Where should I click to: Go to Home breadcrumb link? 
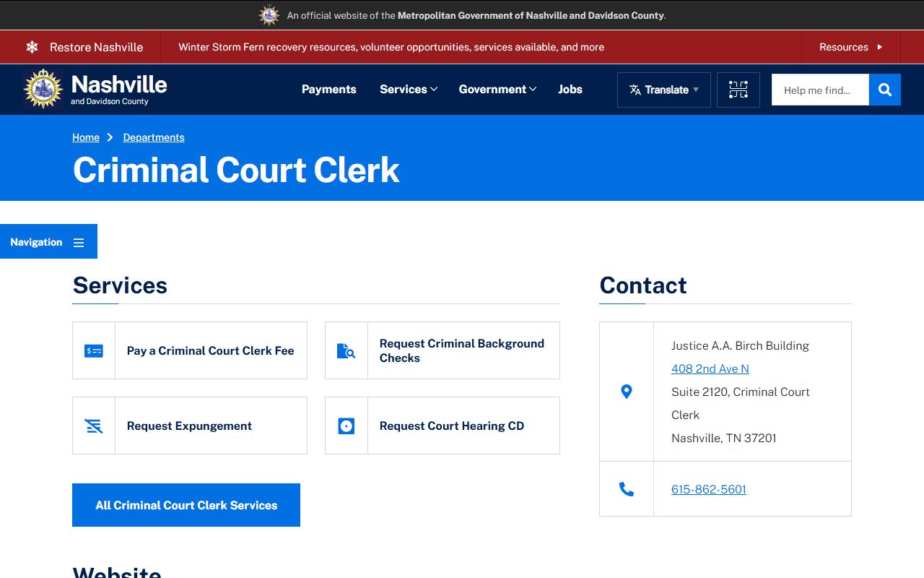[x=86, y=137]
